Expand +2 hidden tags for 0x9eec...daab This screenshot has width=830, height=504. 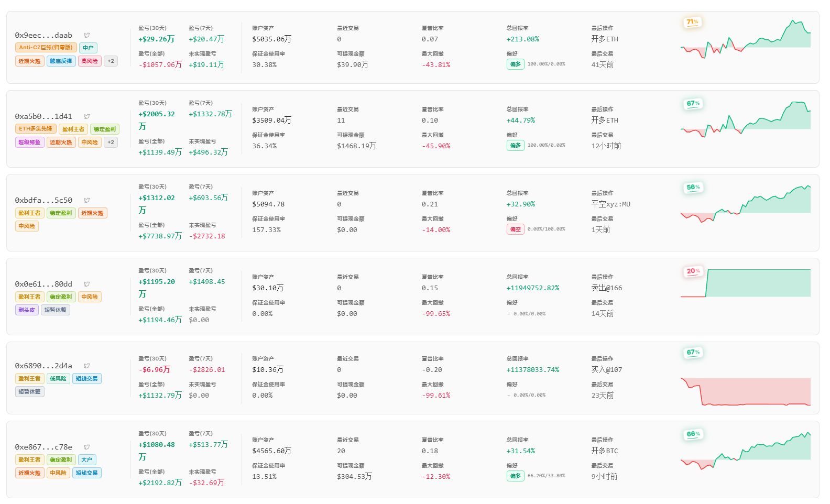(111, 61)
